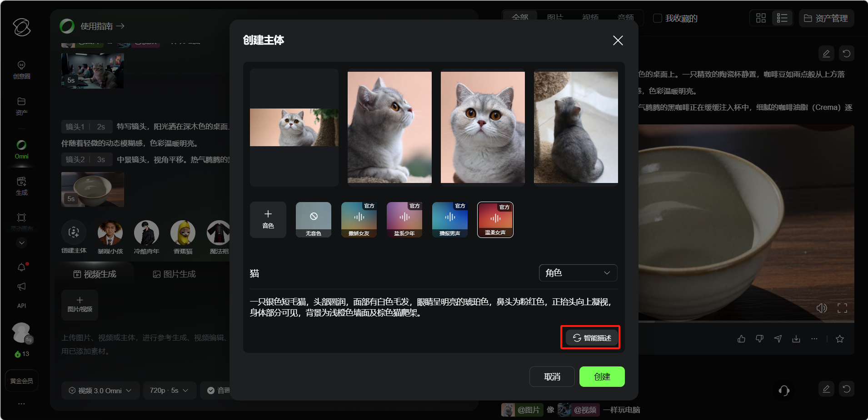Switch to the 图片生成 tab
This screenshot has height=420, width=868.
(174, 274)
